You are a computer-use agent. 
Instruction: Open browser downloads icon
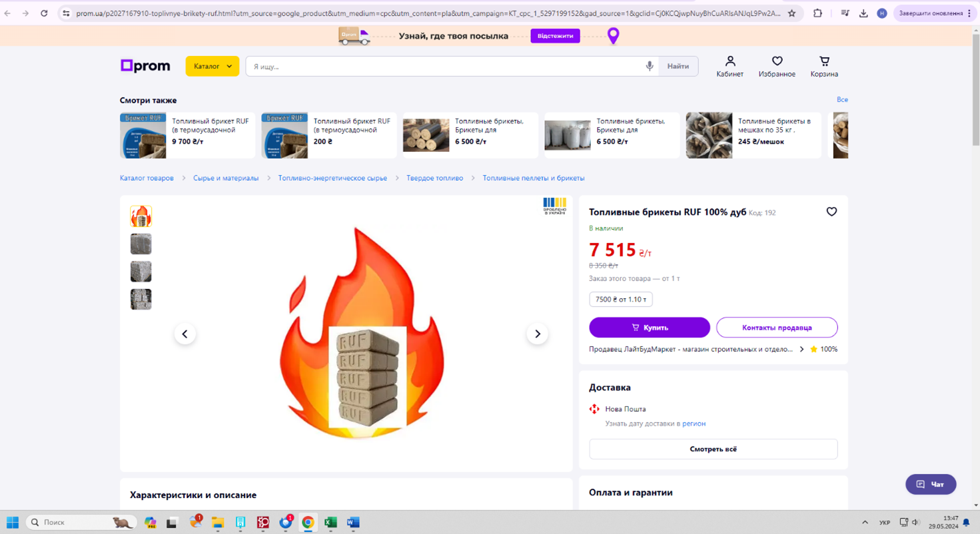pyautogui.click(x=863, y=13)
